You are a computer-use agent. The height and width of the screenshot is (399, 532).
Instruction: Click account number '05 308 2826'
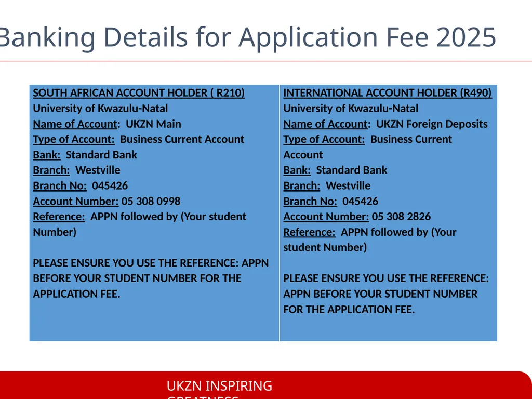coord(402,217)
